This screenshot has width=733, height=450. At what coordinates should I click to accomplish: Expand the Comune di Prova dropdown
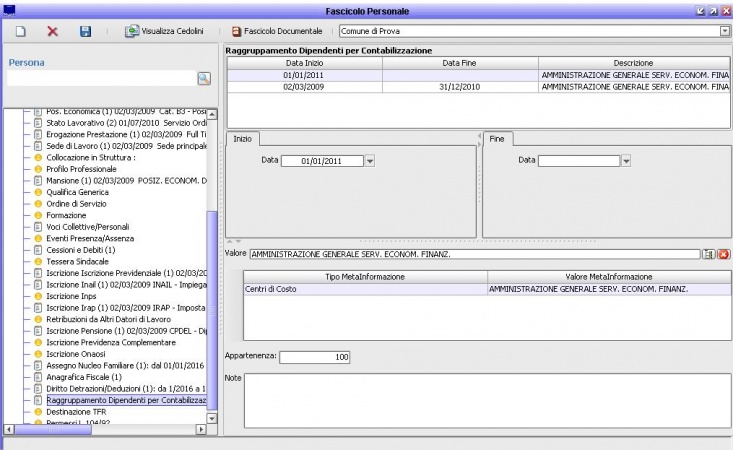pos(725,32)
